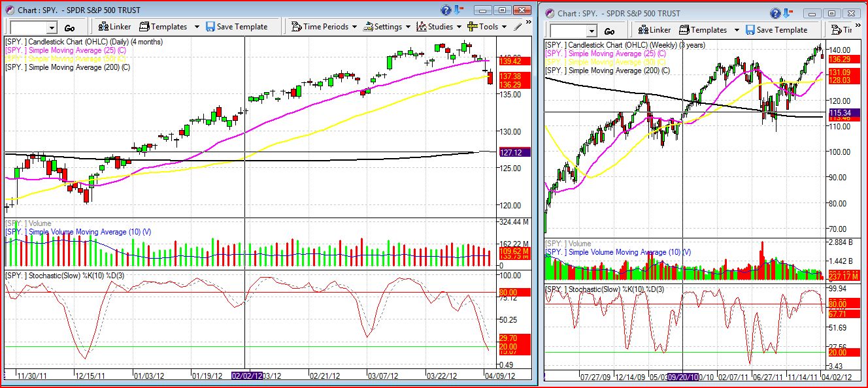Open Linker in the weekly chart window
This screenshot has width=868, height=388.
point(654,30)
